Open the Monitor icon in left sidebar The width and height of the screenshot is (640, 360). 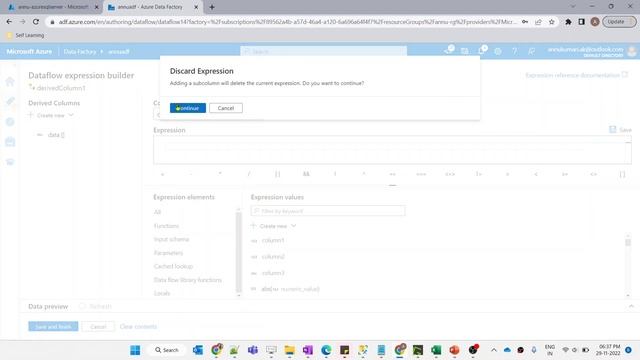[x=10, y=122]
